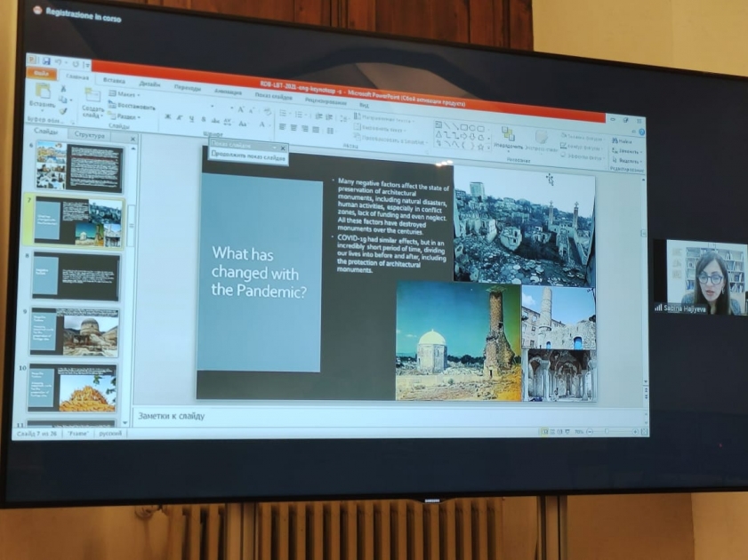This screenshot has width=748, height=560.
Task: Expand the shapes gallery more arrow
Action: click(x=488, y=148)
